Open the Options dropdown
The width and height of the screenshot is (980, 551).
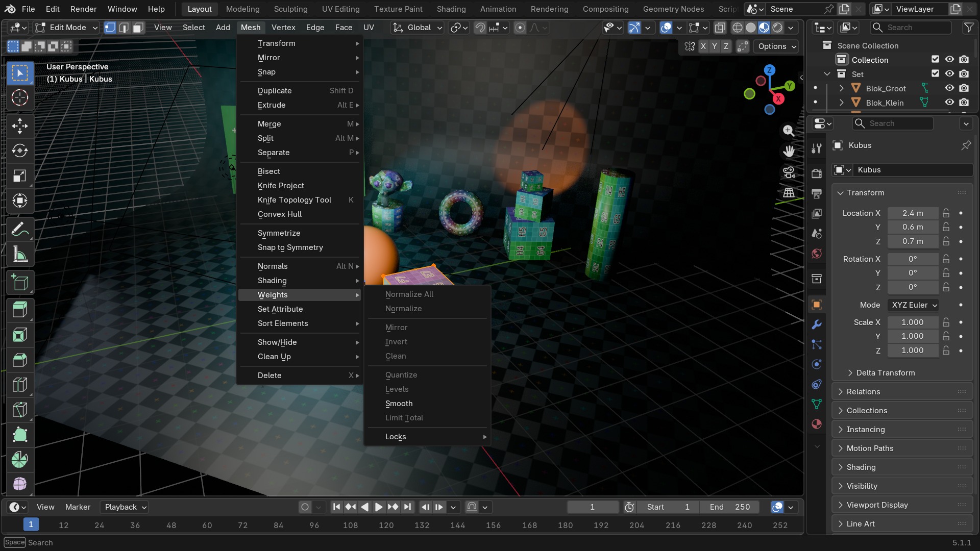pyautogui.click(x=776, y=46)
